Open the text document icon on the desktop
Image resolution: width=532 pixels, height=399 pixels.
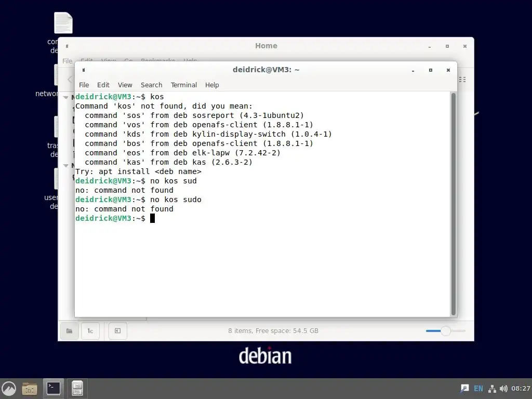(63, 23)
